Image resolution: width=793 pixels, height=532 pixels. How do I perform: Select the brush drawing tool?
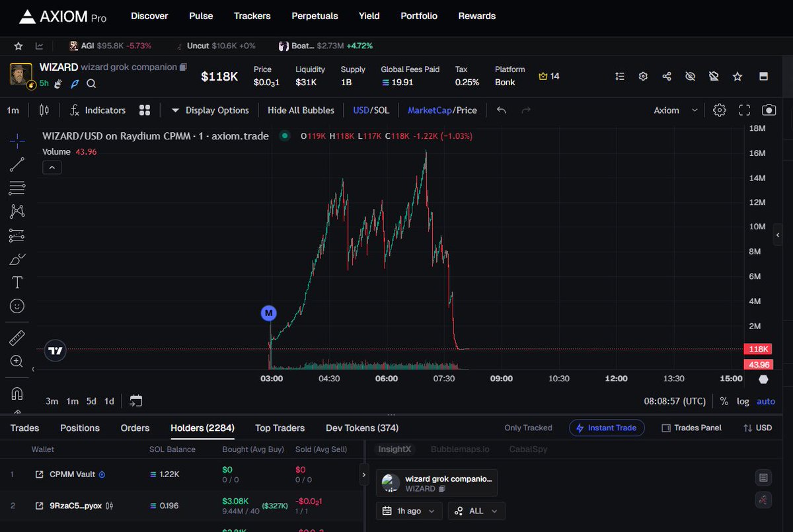pos(17,259)
